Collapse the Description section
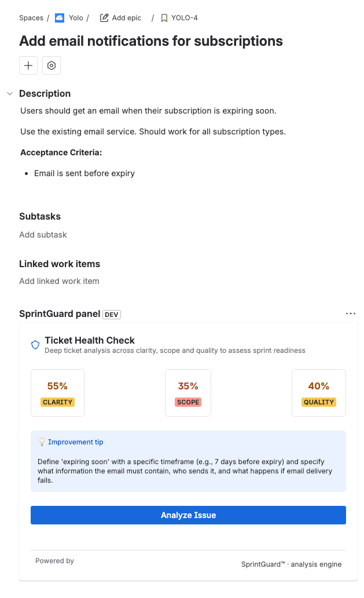This screenshot has width=364, height=598. coord(9,93)
